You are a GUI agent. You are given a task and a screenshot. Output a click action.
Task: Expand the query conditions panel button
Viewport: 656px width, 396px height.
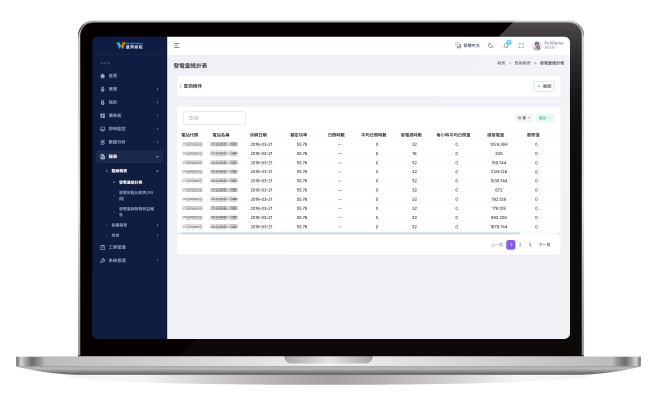click(x=544, y=86)
